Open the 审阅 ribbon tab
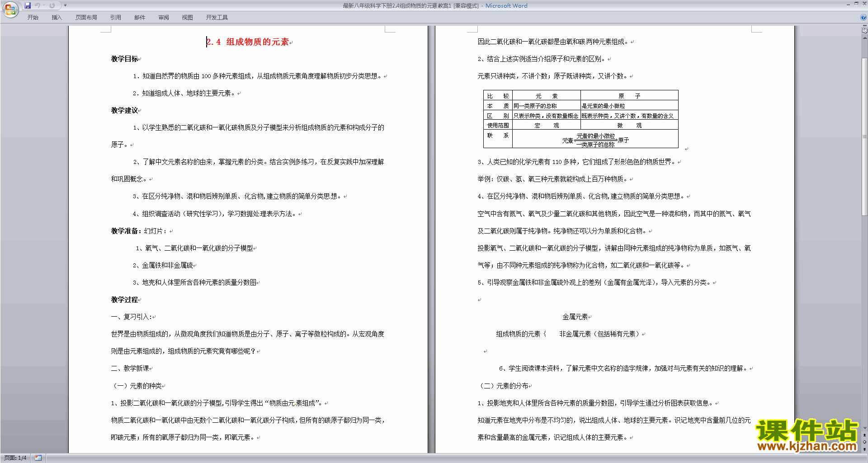 pos(164,18)
